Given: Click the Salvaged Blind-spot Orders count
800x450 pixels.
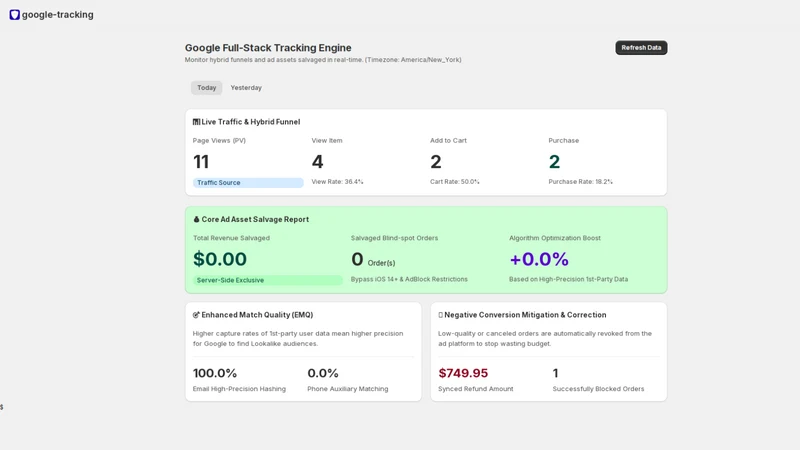Looking at the screenshot, I should tap(357, 259).
